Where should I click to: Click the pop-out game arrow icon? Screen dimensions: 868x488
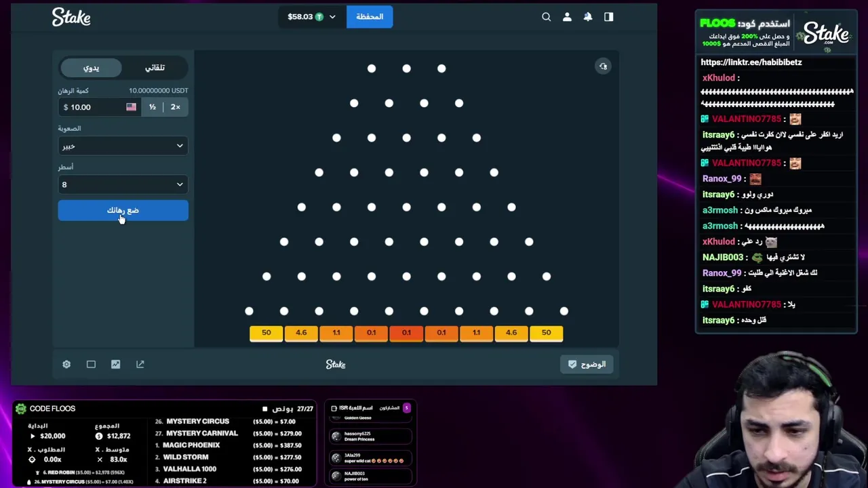(140, 365)
